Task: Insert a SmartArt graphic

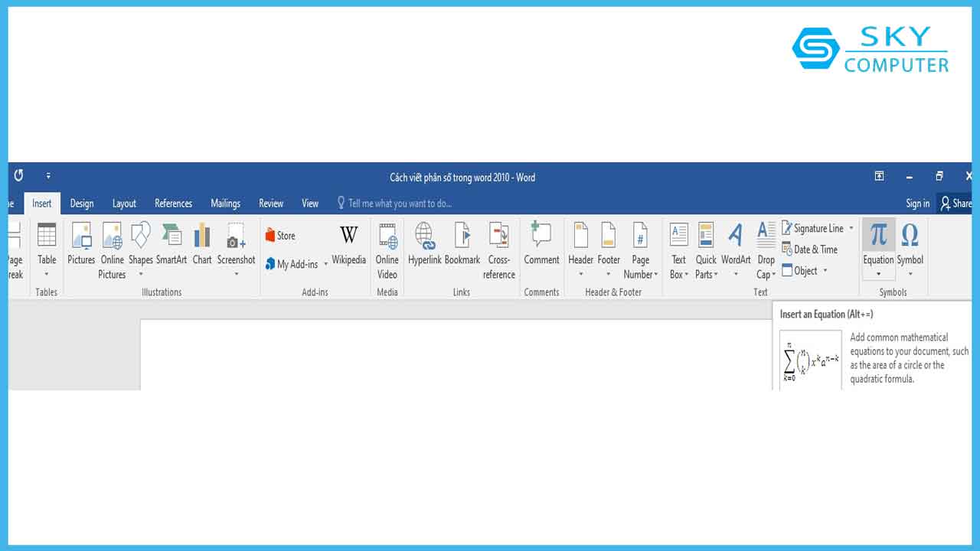Action: coord(171,245)
